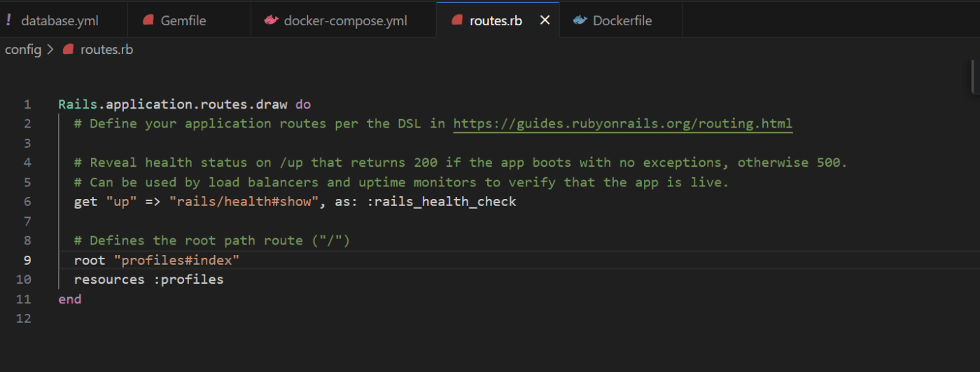Open the config folder breadcrumb
This screenshot has height=372, width=980.
tap(23, 50)
